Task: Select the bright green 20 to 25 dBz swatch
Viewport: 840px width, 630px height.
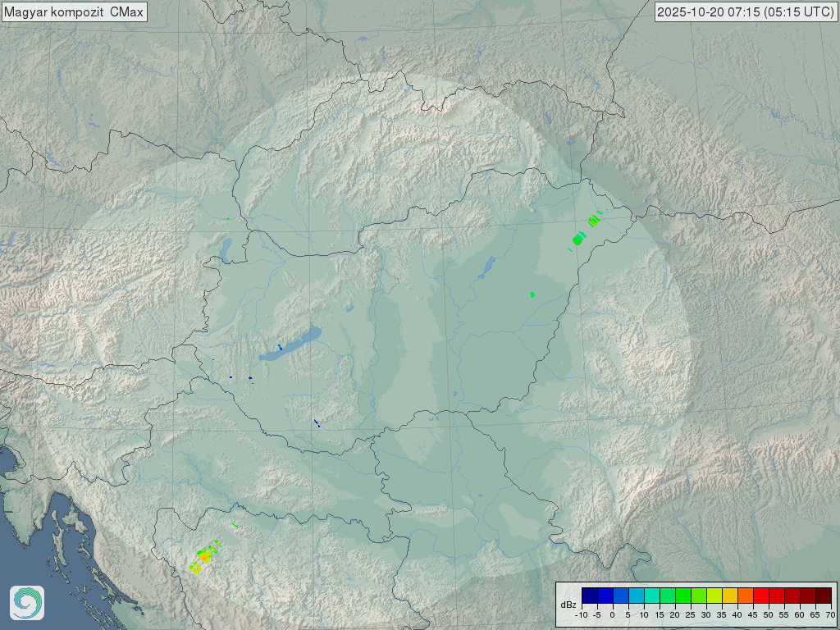Action: pos(682,595)
